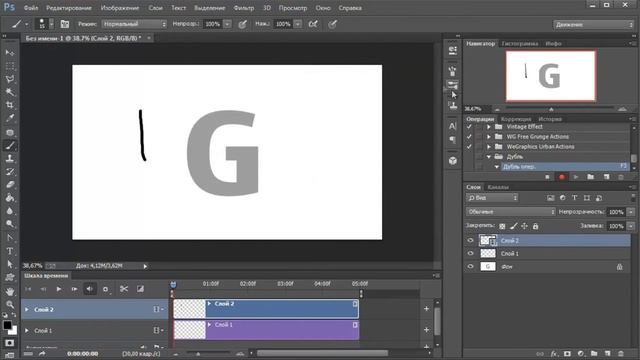Toggle WeGraphics Urban Actions checkmark
This screenshot has width=640, height=360.
pos(469,147)
